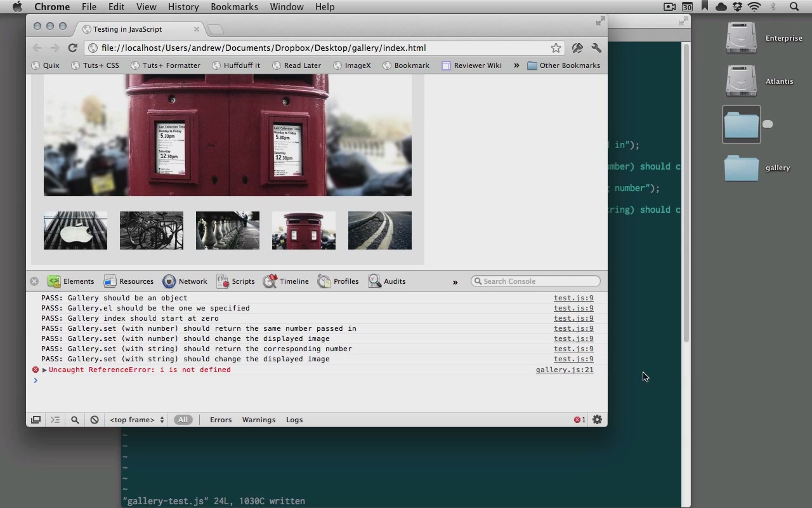Expand hidden bookmarks overflow chevron
The image size is (812, 508).
point(516,65)
